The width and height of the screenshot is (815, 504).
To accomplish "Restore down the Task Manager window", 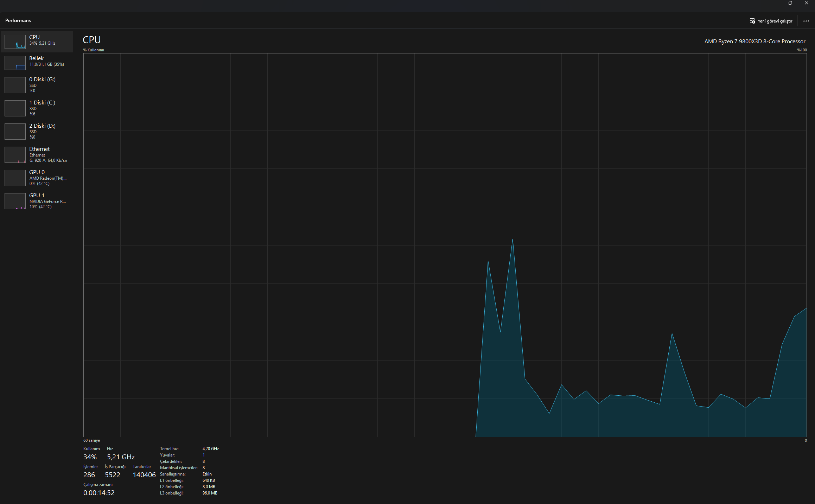I will (790, 3).
